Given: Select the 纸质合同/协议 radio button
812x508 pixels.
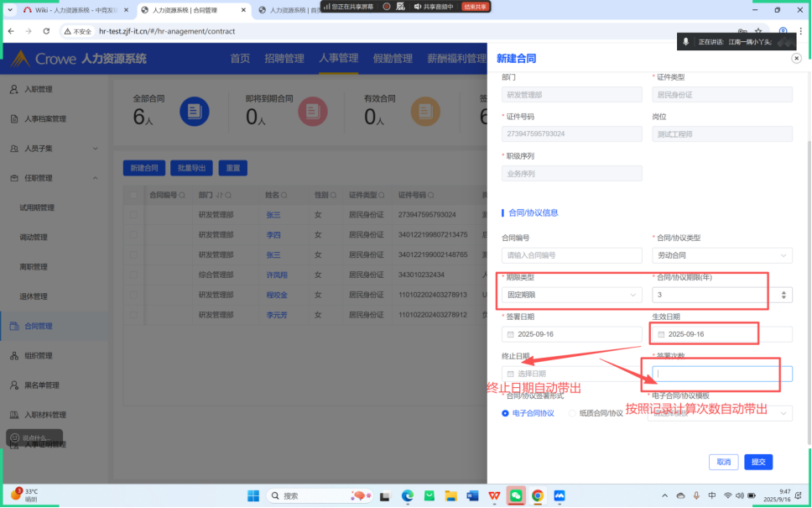Looking at the screenshot, I should [572, 413].
